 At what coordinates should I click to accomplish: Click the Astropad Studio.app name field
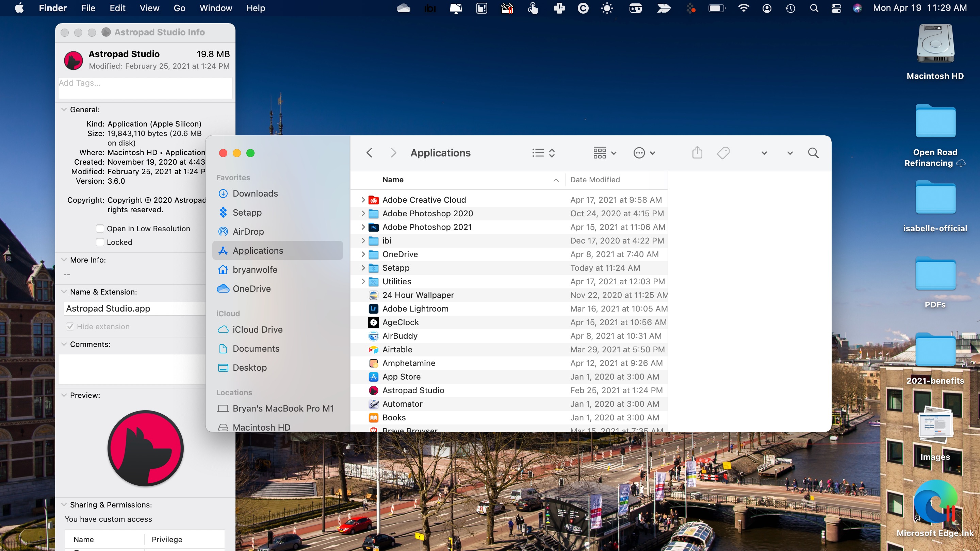tap(135, 308)
